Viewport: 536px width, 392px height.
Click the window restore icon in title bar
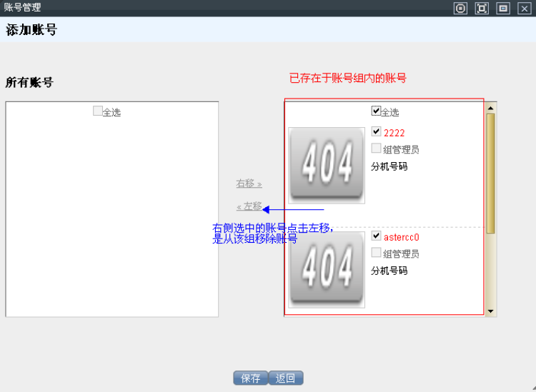coord(503,9)
